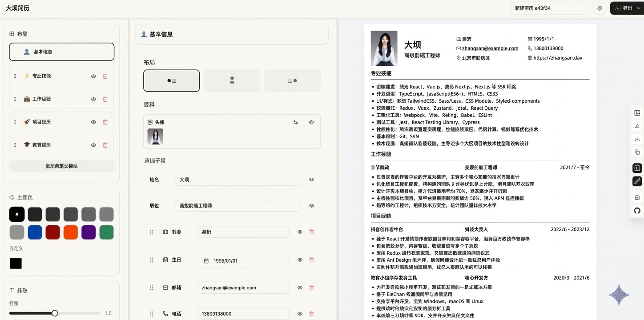
Task: Select the centered layout option under 布局
Action: click(232, 80)
